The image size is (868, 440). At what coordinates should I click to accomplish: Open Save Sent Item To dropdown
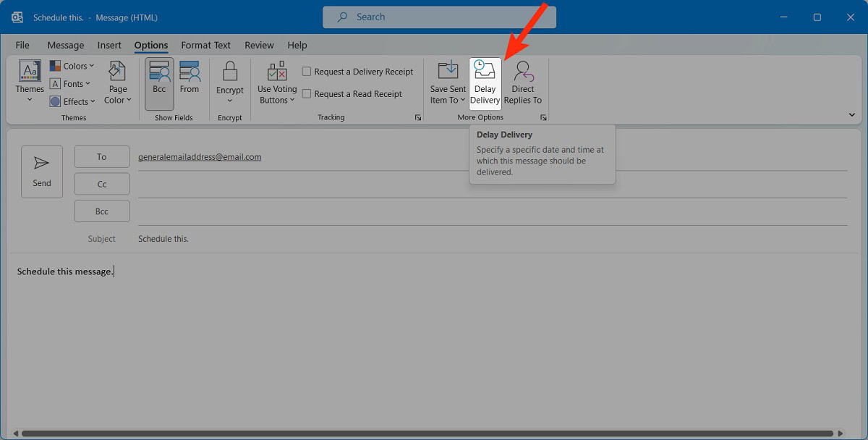(448, 82)
